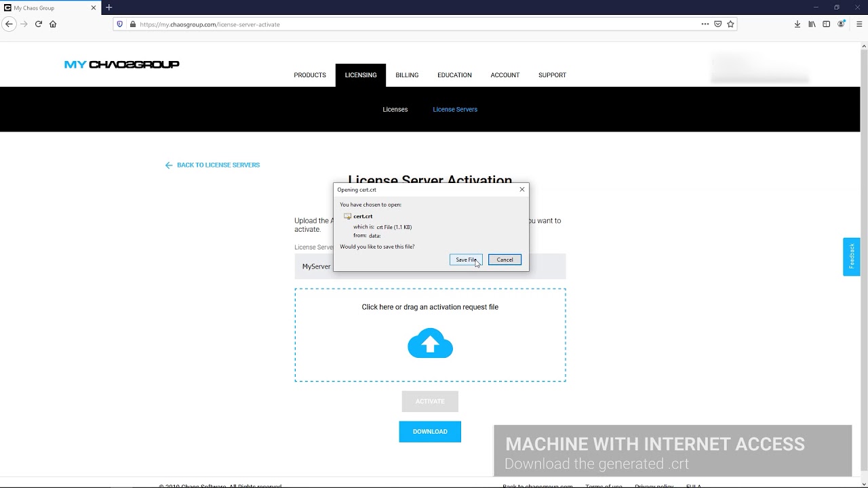This screenshot has height=488, width=868.
Task: Open the Library bookshelf icon
Action: coord(812,24)
